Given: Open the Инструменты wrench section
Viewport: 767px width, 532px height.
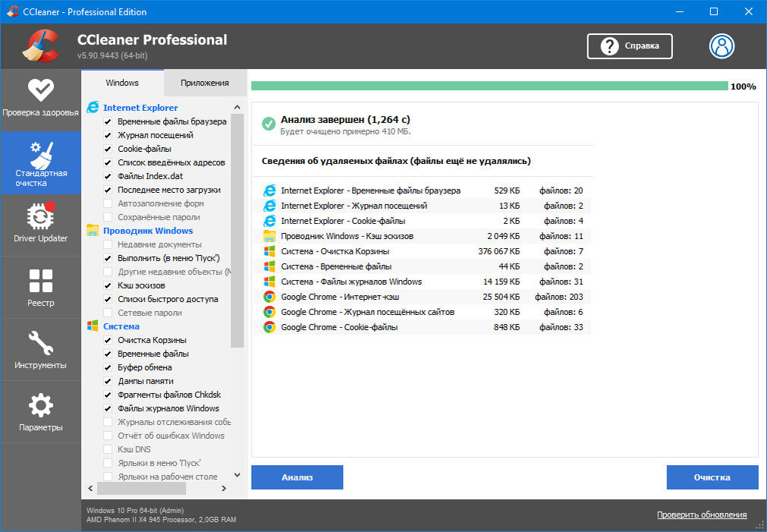Looking at the screenshot, I should click(x=41, y=349).
